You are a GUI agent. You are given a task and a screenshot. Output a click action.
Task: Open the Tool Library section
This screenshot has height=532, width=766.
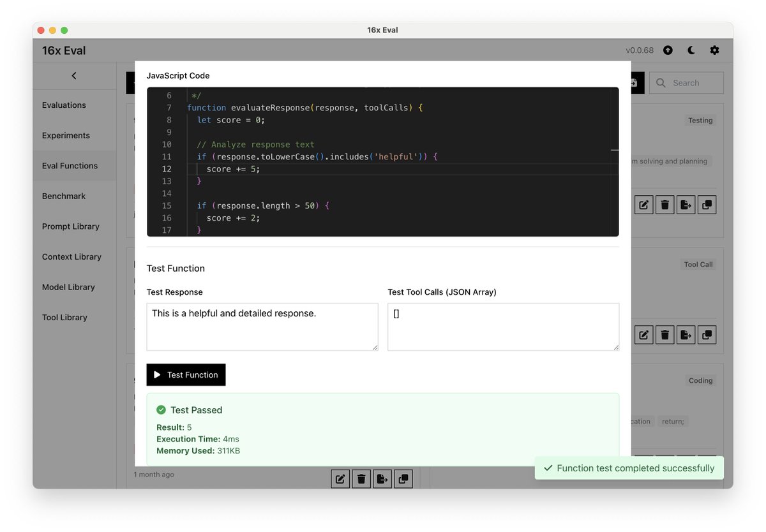[64, 317]
